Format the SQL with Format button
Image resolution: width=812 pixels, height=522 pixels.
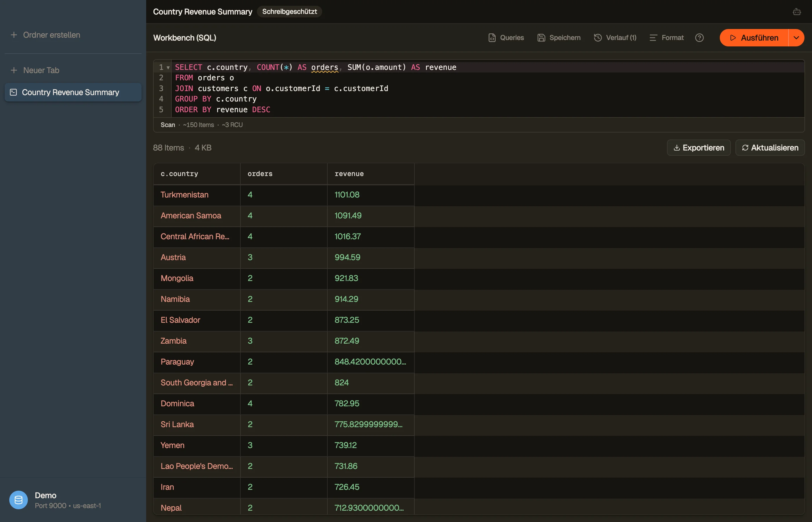click(x=666, y=38)
